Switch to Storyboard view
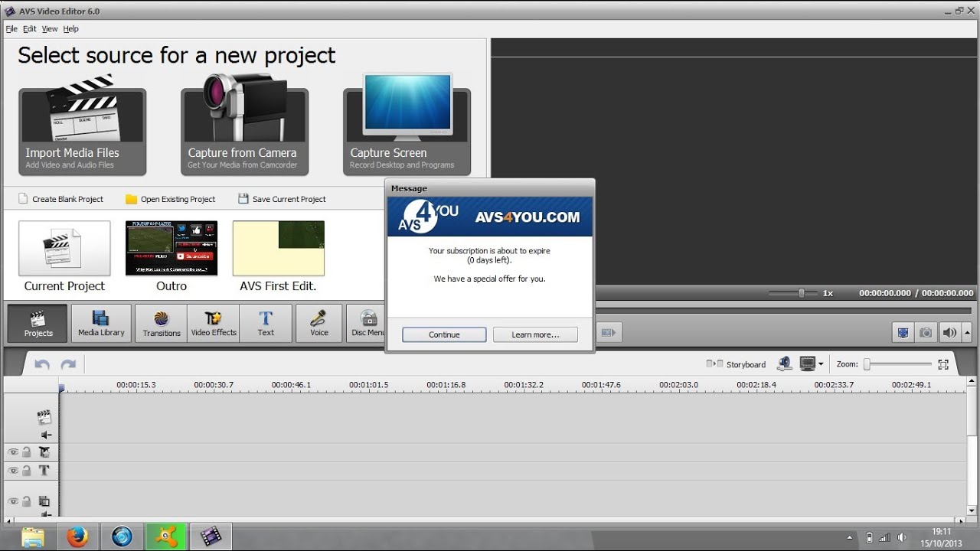Image resolution: width=980 pixels, height=551 pixels. 736,364
